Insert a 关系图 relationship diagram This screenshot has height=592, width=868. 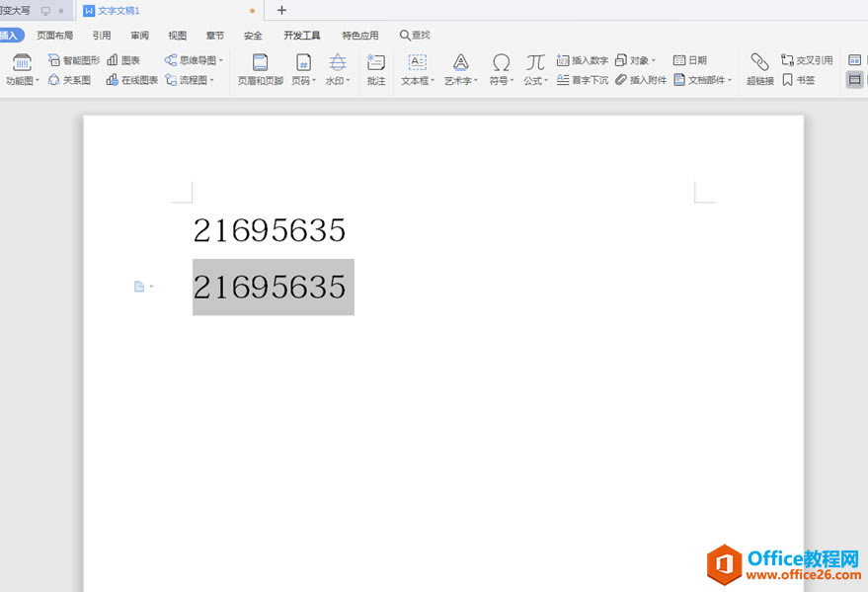pyautogui.click(x=69, y=80)
